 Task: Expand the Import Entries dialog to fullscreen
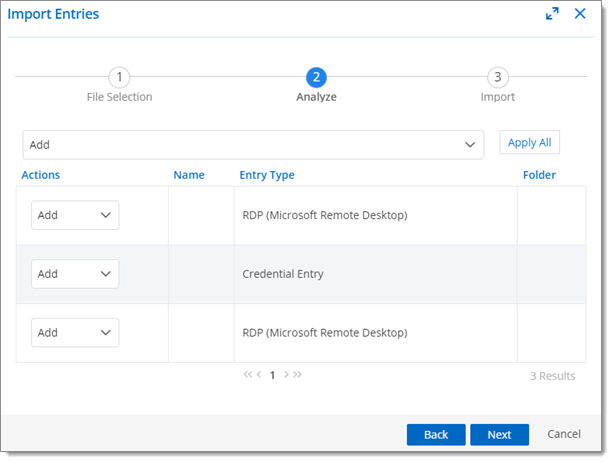click(552, 14)
